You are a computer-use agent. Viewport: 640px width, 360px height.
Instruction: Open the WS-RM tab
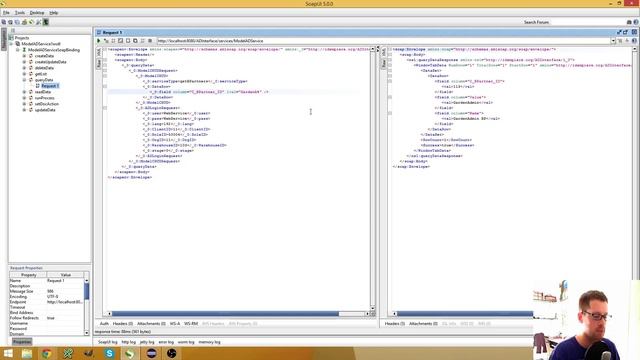click(x=191, y=324)
